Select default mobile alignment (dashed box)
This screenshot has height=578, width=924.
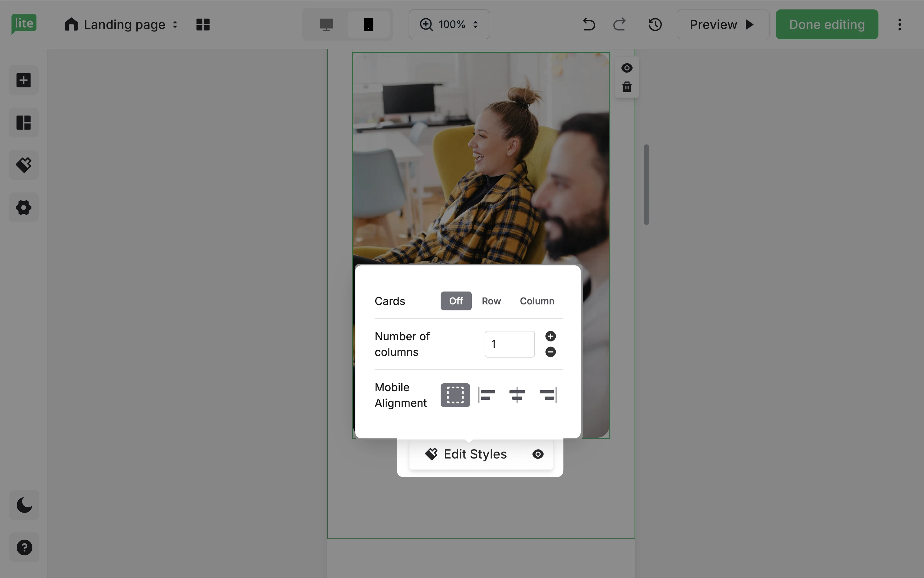455,395
